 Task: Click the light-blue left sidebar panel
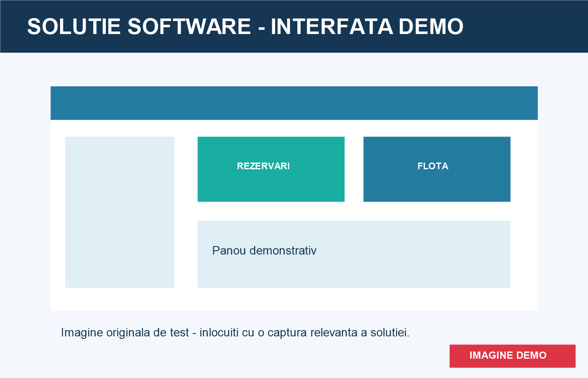click(120, 212)
